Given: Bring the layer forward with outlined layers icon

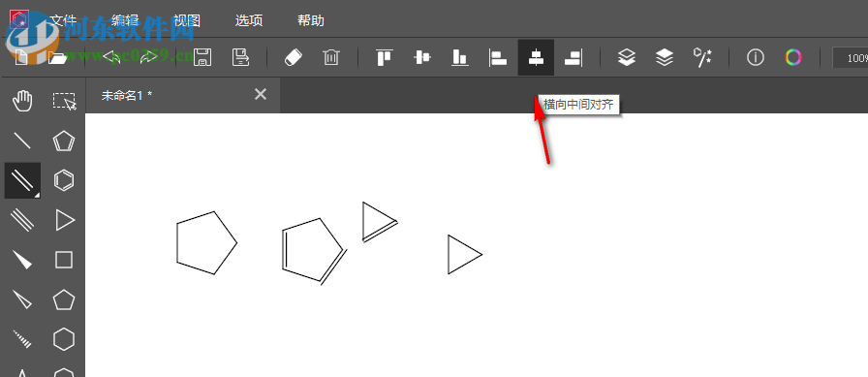Looking at the screenshot, I should pos(627,57).
